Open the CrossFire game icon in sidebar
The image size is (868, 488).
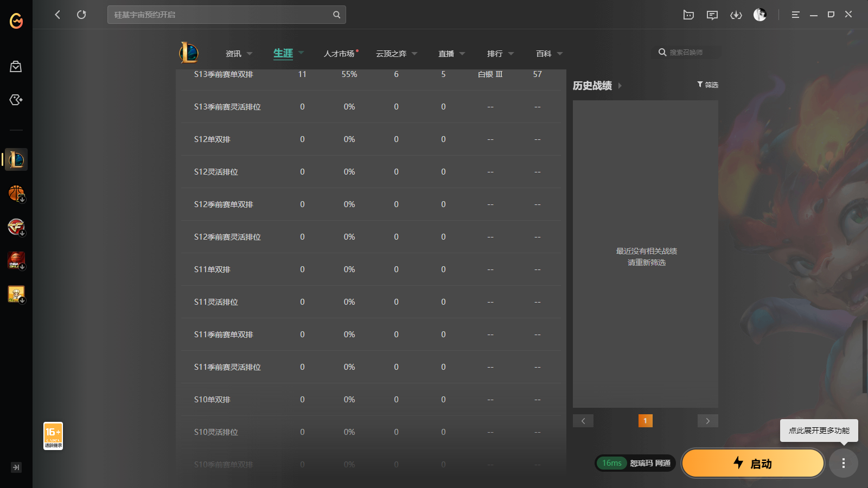tap(16, 227)
